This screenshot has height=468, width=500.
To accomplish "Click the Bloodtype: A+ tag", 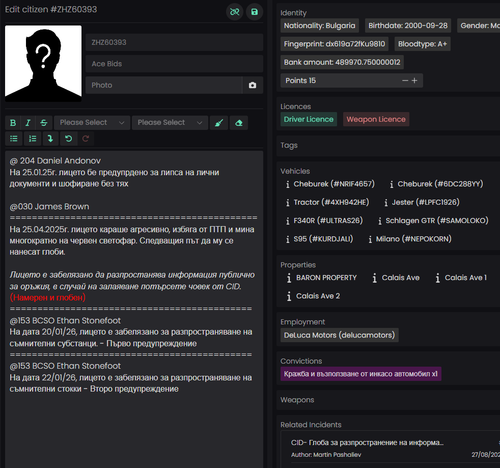I will click(422, 44).
